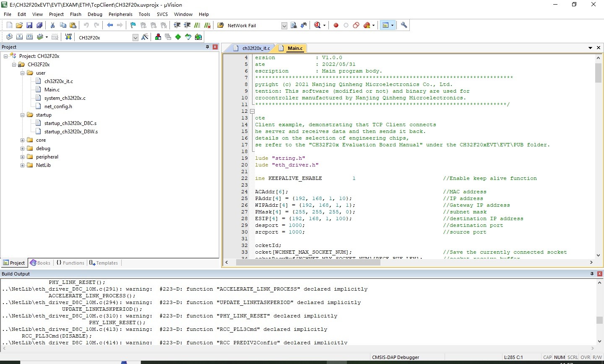The image size is (604, 364).
Task: Open window layout dropdown arrow
Action: click(393, 25)
